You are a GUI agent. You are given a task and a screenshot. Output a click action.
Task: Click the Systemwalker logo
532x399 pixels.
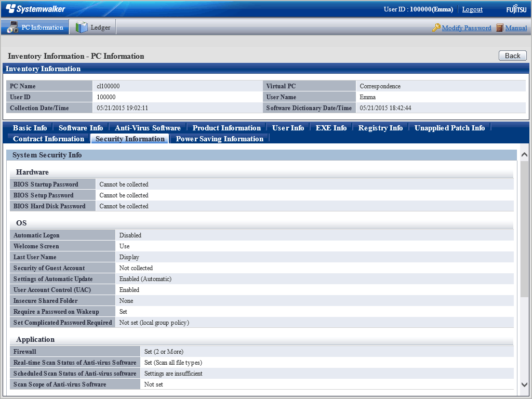point(36,9)
